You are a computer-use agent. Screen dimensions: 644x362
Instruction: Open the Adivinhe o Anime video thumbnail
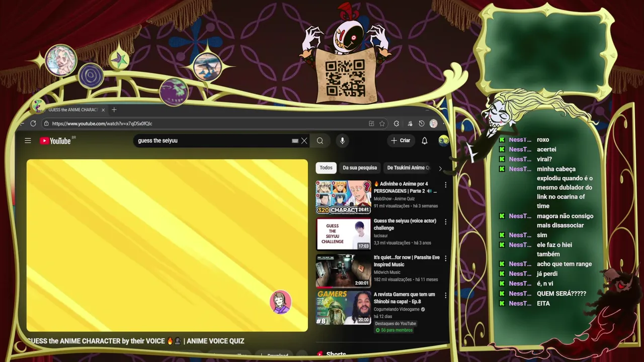[x=344, y=198]
